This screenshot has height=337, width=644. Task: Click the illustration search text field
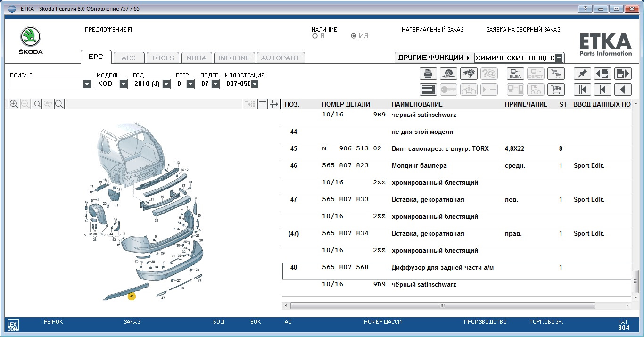pos(154,104)
